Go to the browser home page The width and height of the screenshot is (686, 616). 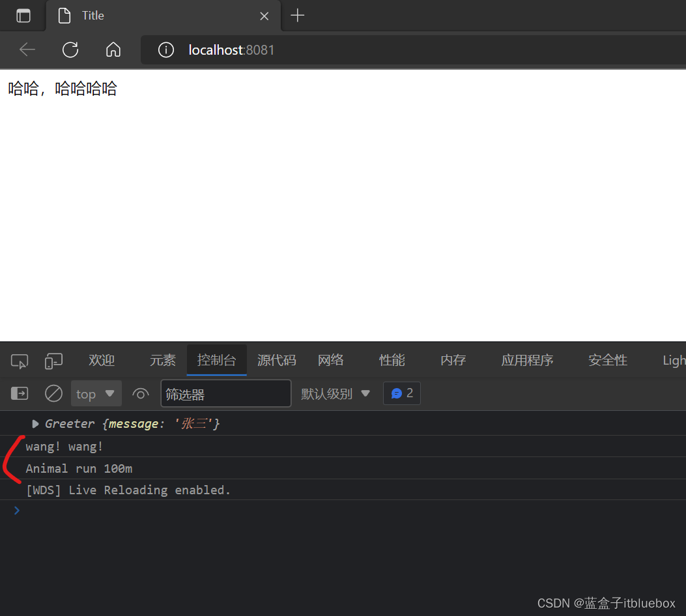click(x=113, y=50)
